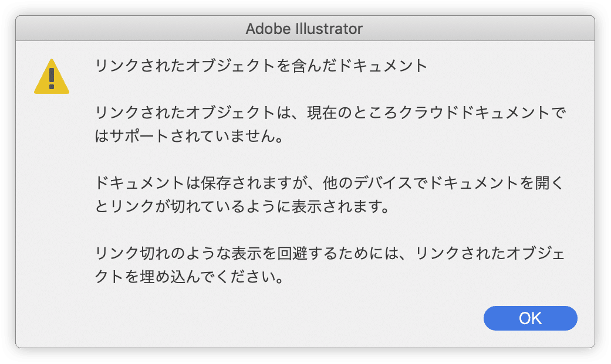Click the yellow warning triangle icon
This screenshot has width=611, height=364.
52,77
